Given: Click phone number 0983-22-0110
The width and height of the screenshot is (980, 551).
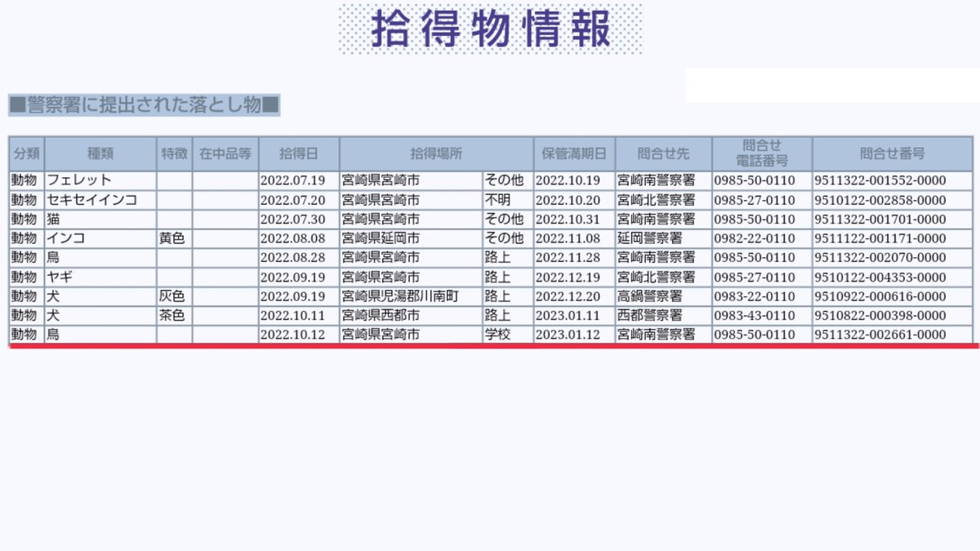Looking at the screenshot, I should 762,295.
